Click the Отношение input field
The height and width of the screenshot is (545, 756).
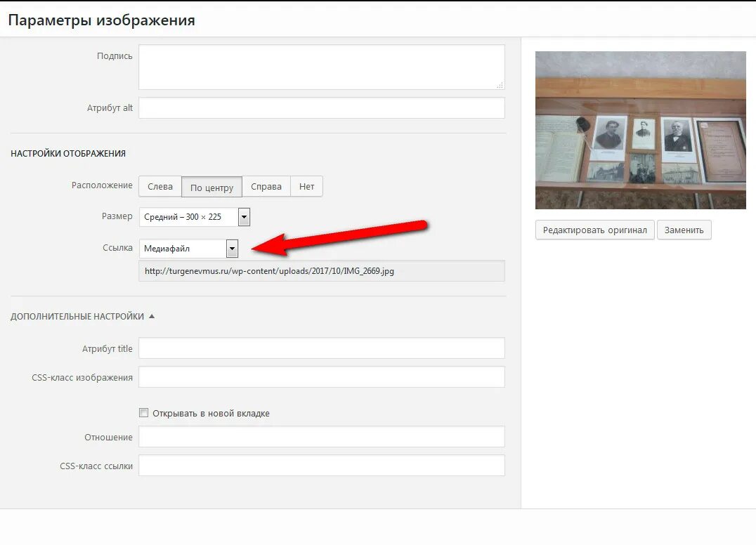tap(322, 437)
